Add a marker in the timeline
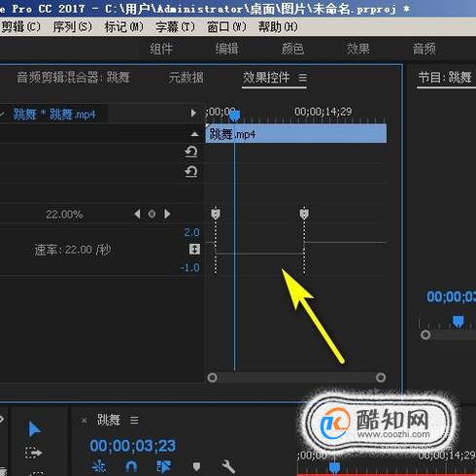The height and width of the screenshot is (476, 476). pos(196,466)
